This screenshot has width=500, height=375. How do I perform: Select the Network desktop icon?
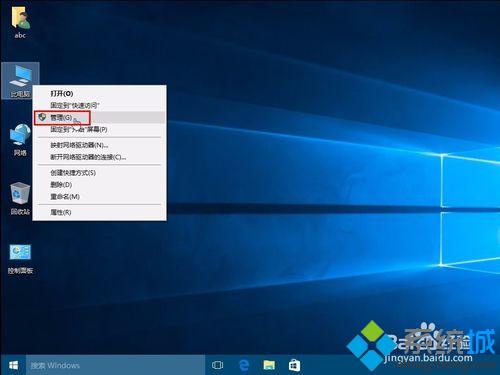(x=20, y=139)
